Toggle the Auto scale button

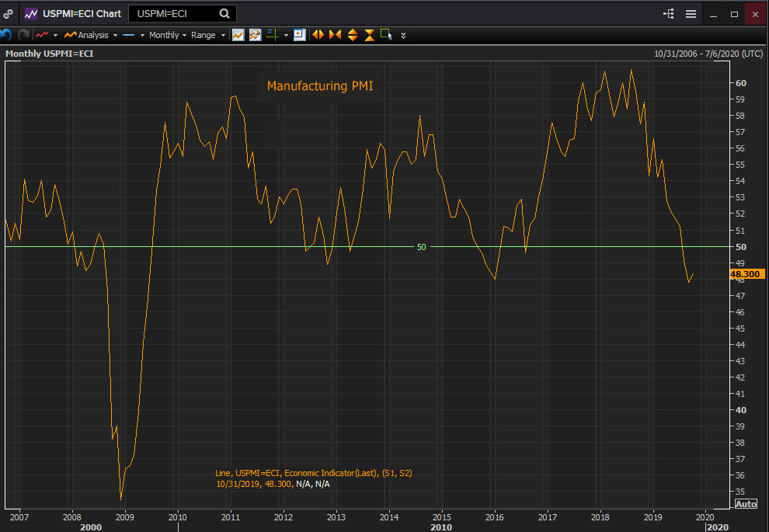(x=746, y=504)
